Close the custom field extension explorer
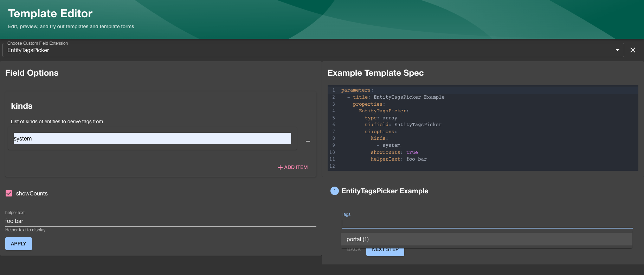 coord(632,50)
